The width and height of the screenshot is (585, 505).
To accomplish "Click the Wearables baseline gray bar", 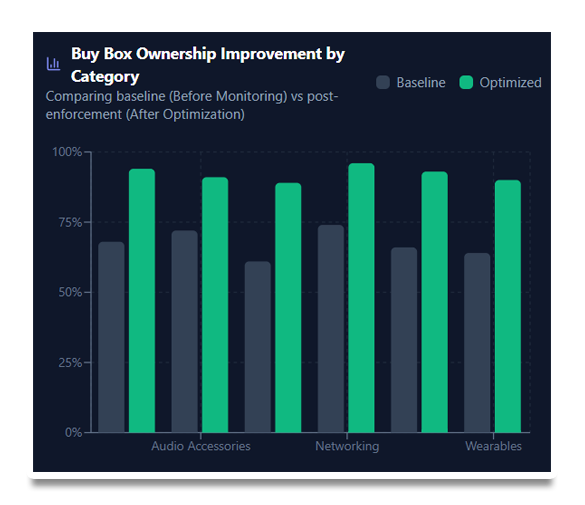I will [477, 343].
